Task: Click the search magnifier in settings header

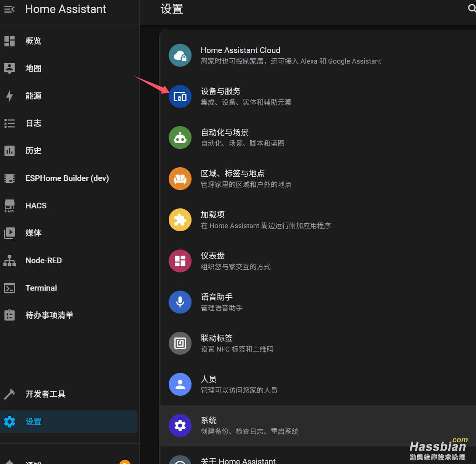Action: coord(471,8)
